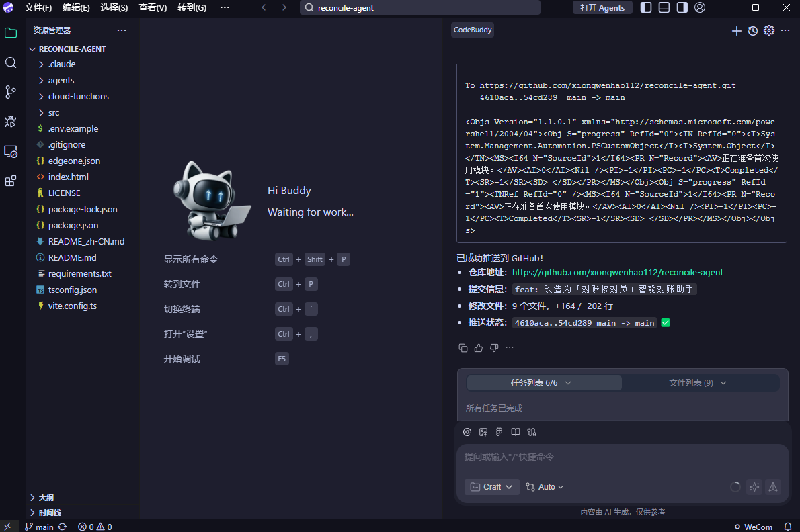Open the 转到(G) menu
This screenshot has height=532, width=800.
pyautogui.click(x=192, y=7)
